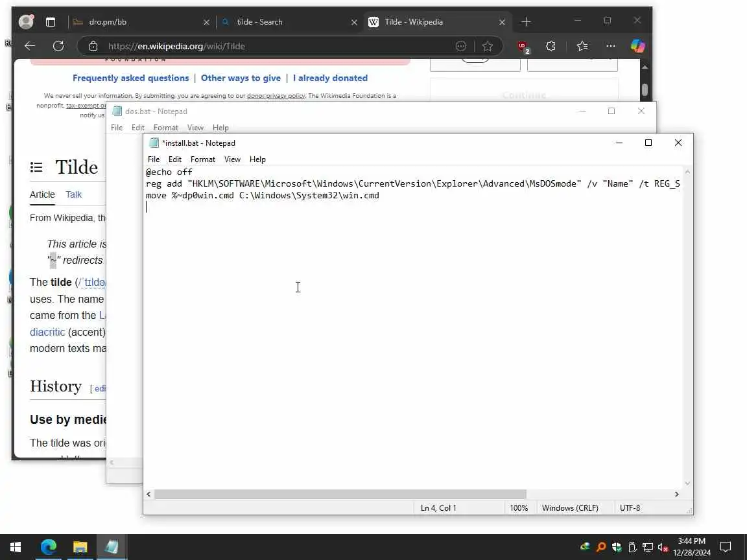Open Help menu in install.bat Notepad
This screenshot has width=747, height=560.
point(257,159)
